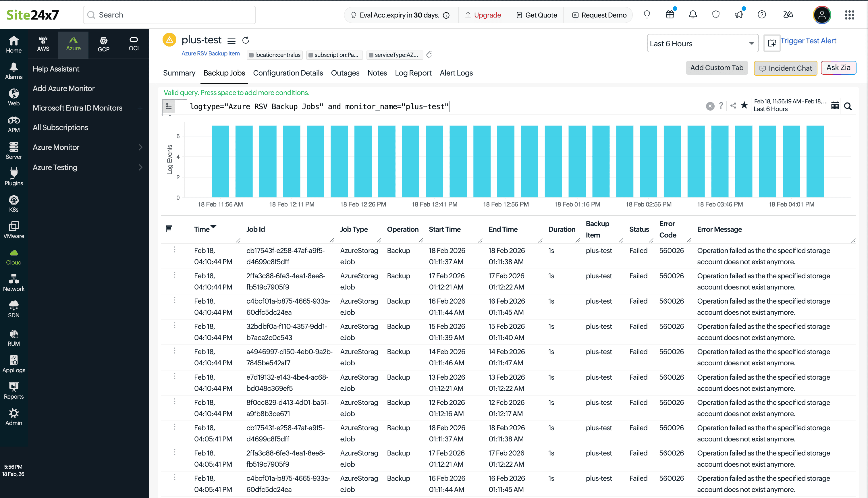Refresh the plus-test monitor

point(246,40)
